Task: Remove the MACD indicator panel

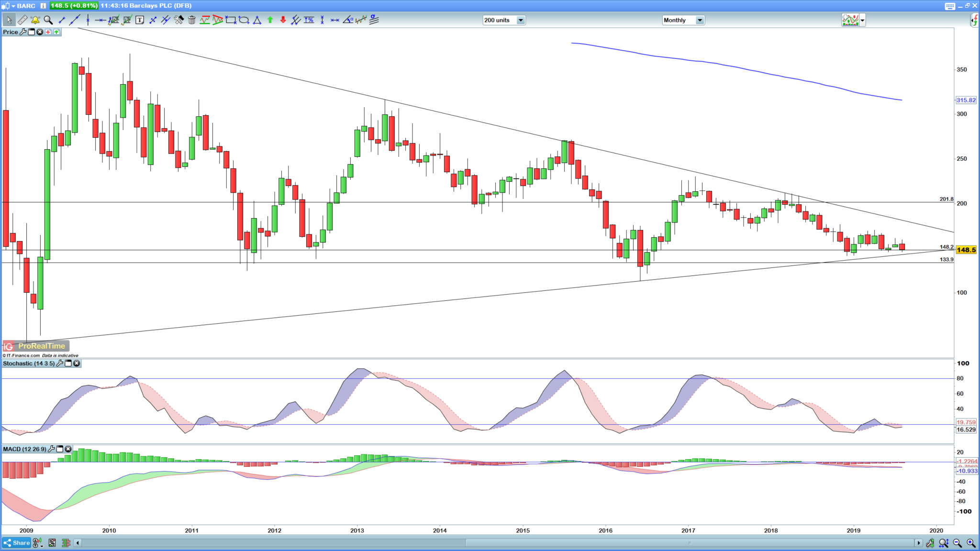Action: pyautogui.click(x=68, y=449)
